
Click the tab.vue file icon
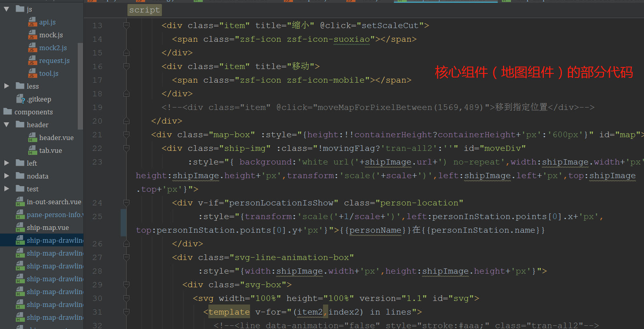[32, 151]
